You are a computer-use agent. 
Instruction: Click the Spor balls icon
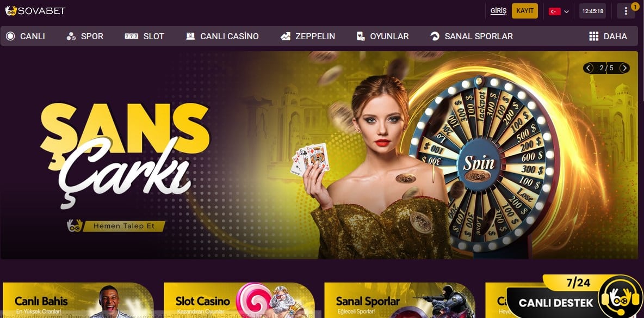click(71, 36)
